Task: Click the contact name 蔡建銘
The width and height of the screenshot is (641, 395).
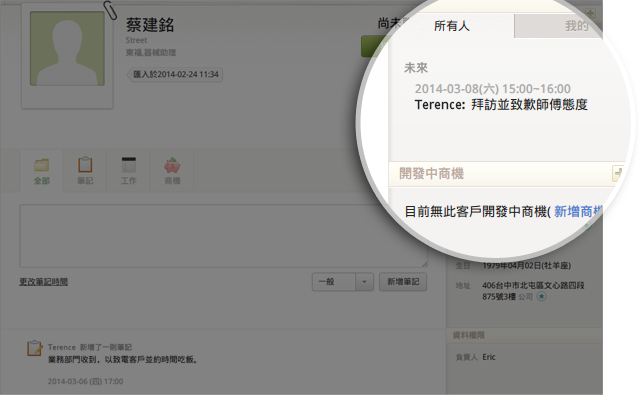Action: (150, 25)
